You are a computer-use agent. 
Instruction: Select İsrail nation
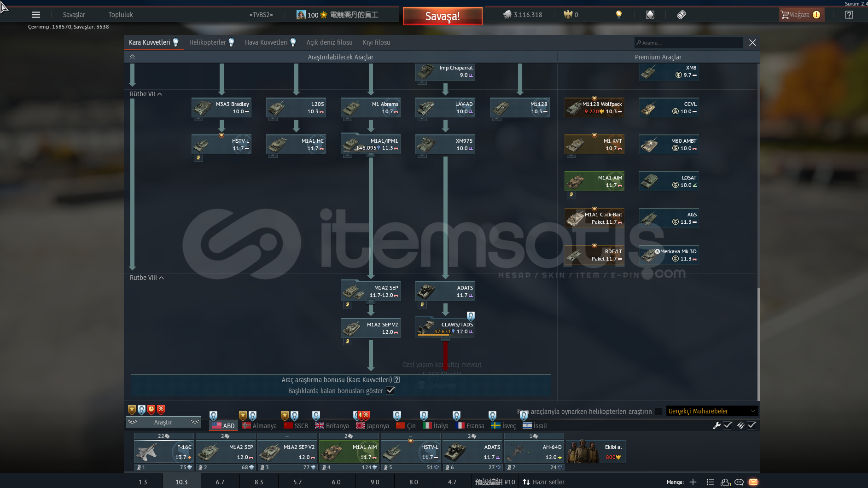click(535, 426)
